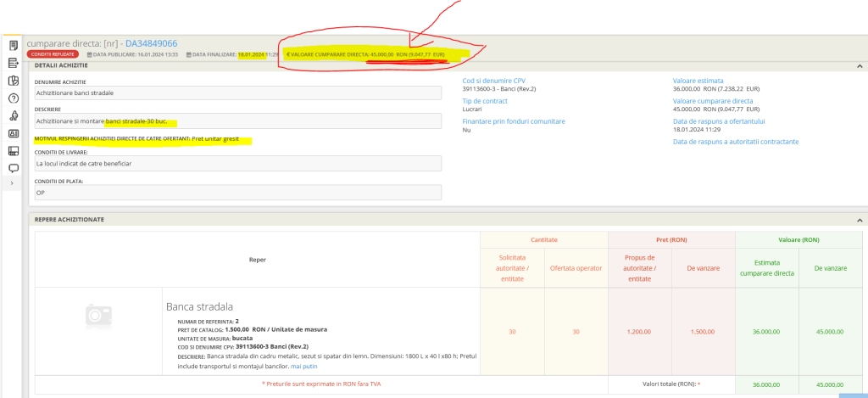Viewport: 868px width, 398px height.
Task: Click the 'mai putin' link in description
Action: (303, 367)
